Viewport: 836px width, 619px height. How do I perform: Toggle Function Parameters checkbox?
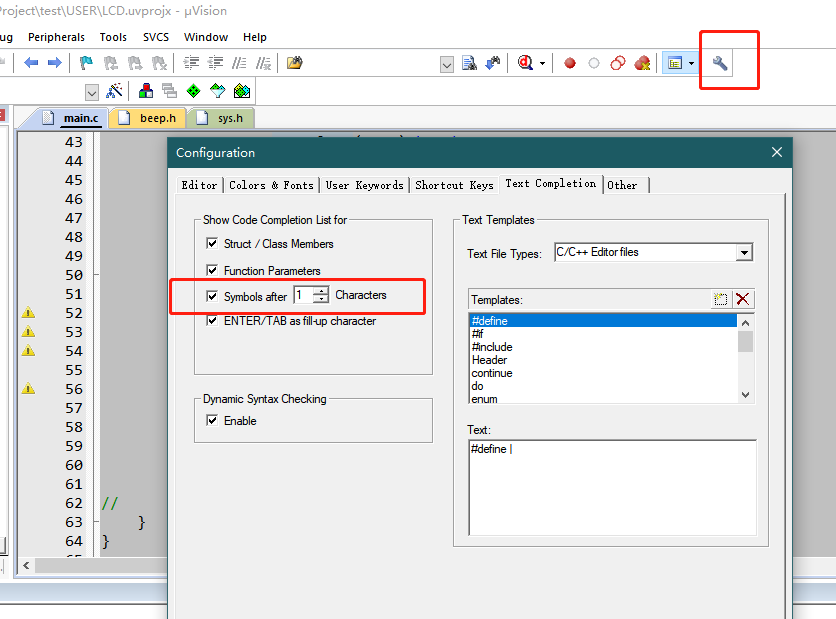(212, 270)
